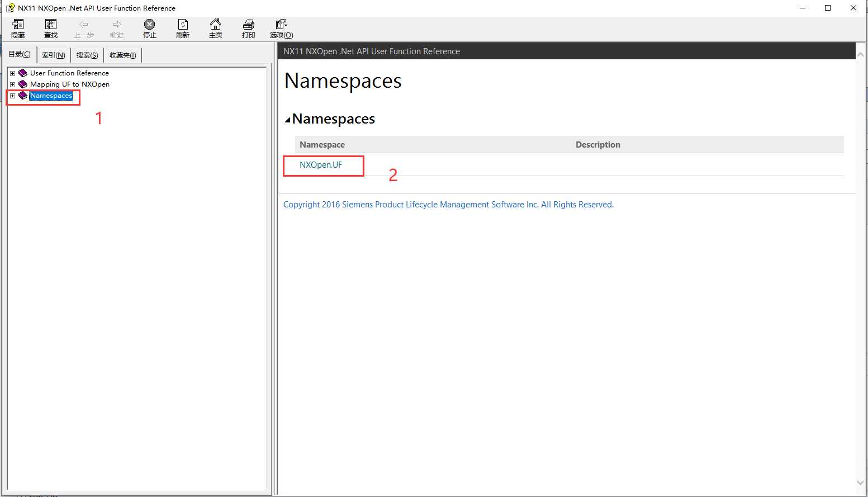Screen dimensions: 868x497
Task: Open the NXOpen.UF namespace link
Action: coord(321,165)
